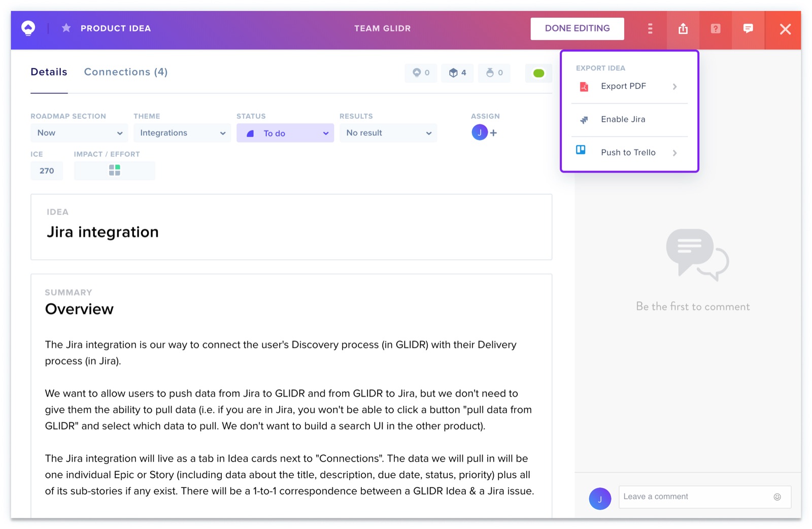Switch to the Connections (4) tab

[x=126, y=72]
